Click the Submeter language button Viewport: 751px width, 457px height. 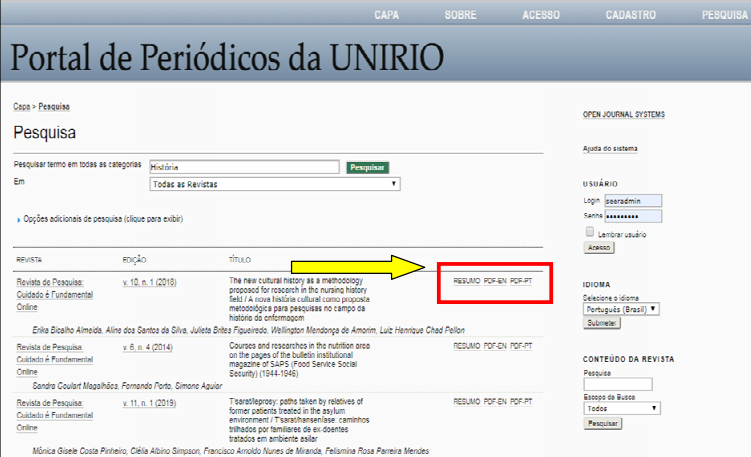click(601, 324)
